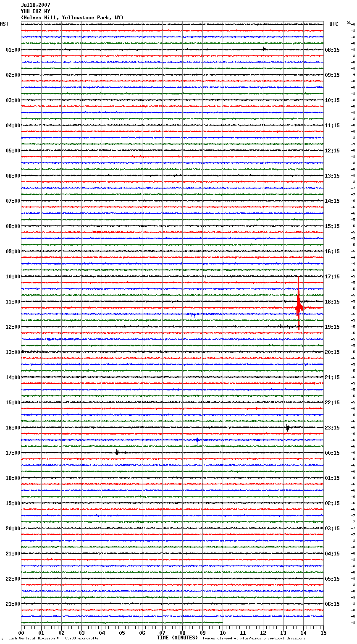This screenshot has height=644, width=357.
Task: Click the 18:15 UTC time label
Action: tap(332, 302)
